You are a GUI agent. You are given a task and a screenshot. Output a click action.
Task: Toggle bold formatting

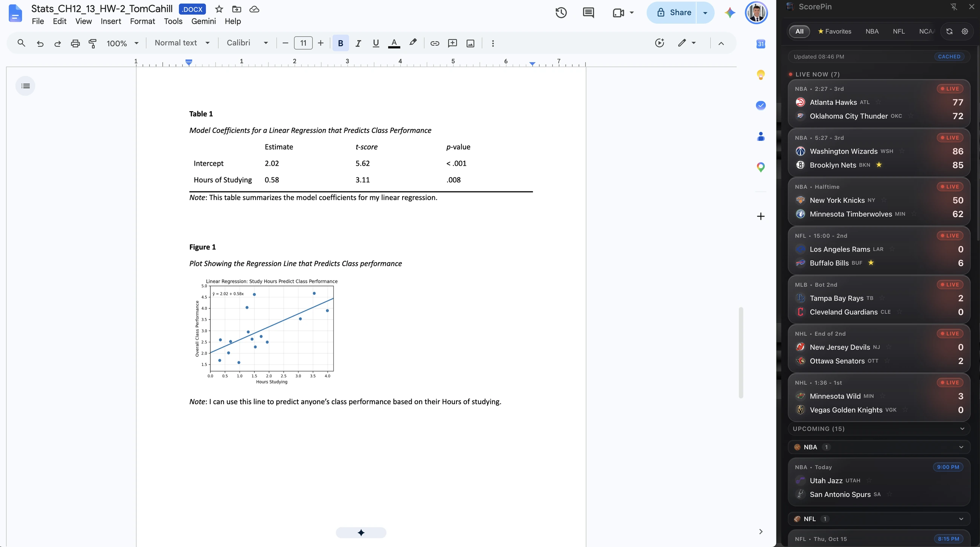(340, 43)
